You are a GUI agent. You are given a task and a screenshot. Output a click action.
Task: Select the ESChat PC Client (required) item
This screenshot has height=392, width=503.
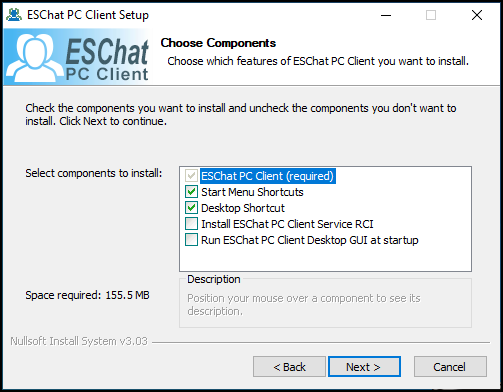click(268, 176)
